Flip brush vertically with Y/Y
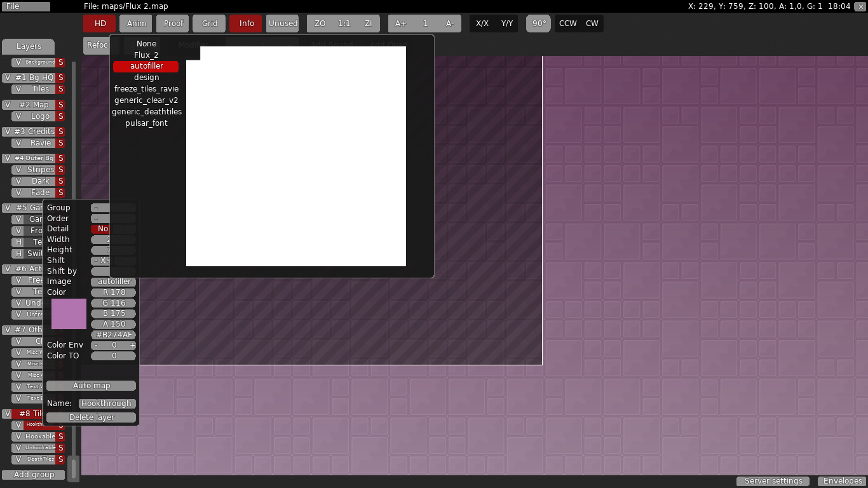Screen dimensions: 868x488 pos(506,24)
